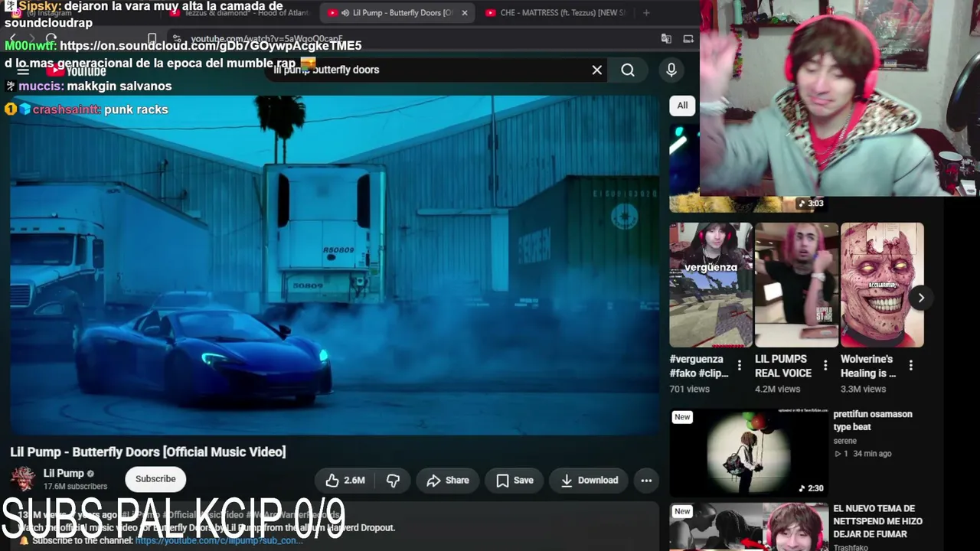Click the video title 'Lil Pump - Butterfly Doors [Official Music Video]'
Image resolution: width=980 pixels, height=551 pixels.
click(148, 452)
